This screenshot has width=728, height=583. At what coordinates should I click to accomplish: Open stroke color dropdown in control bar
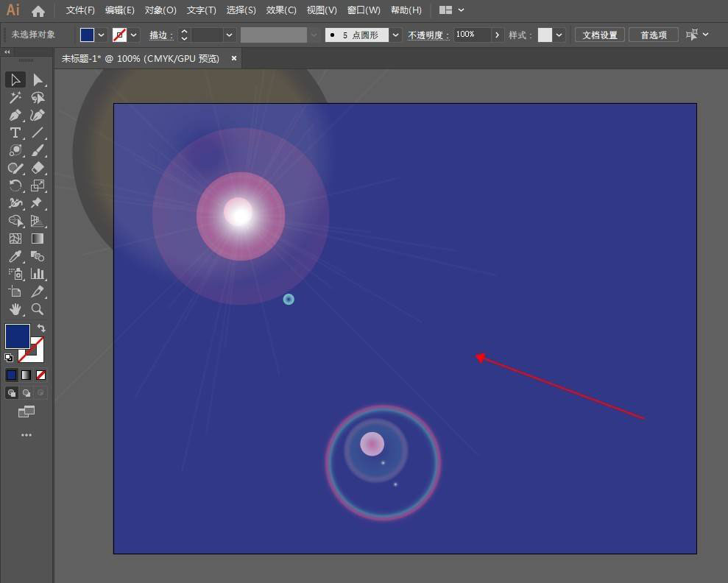pos(134,35)
